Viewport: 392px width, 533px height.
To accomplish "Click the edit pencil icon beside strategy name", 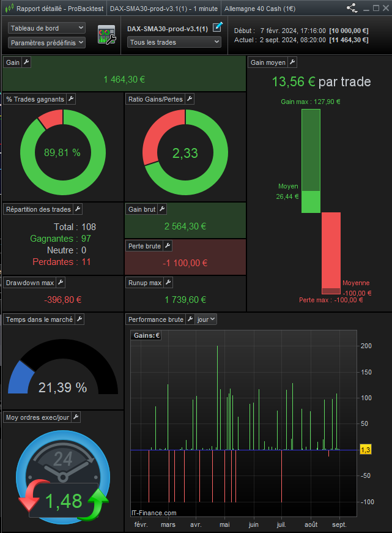I will tap(218, 27).
